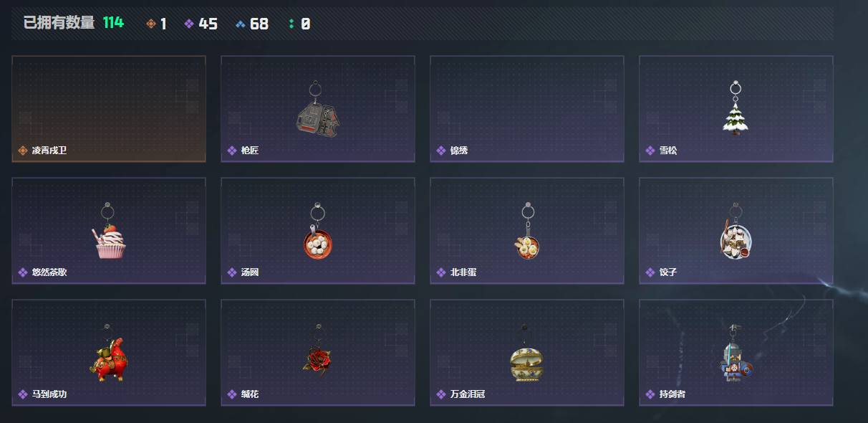Screen dimensions: 868x423
Task: Select the 万金泪冠 golden crown charm
Action: point(526,353)
